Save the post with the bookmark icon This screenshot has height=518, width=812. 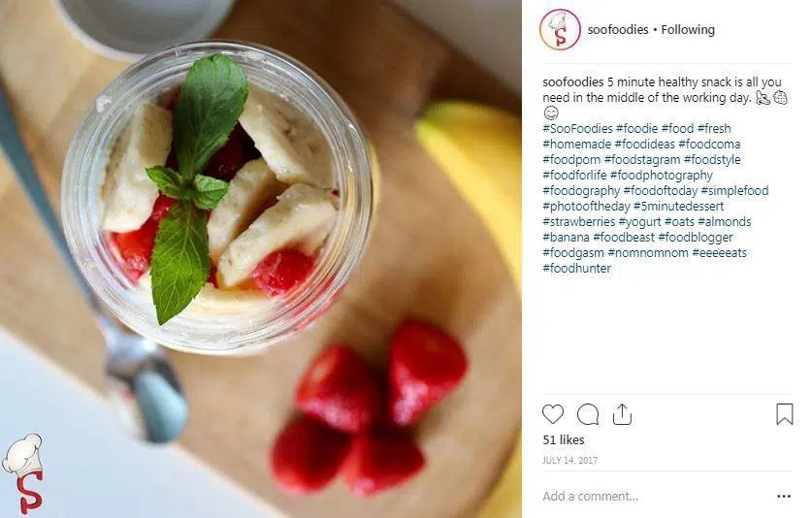(x=785, y=414)
